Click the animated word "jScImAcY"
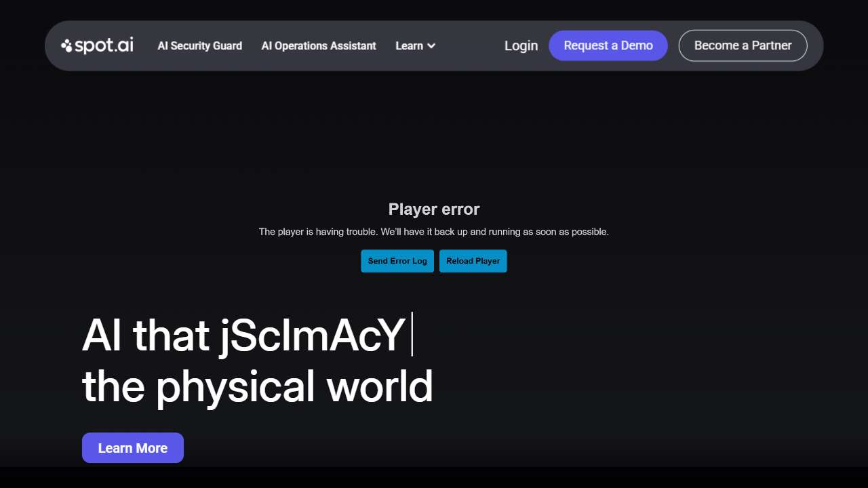Viewport: 868px width, 488px height. [x=312, y=335]
